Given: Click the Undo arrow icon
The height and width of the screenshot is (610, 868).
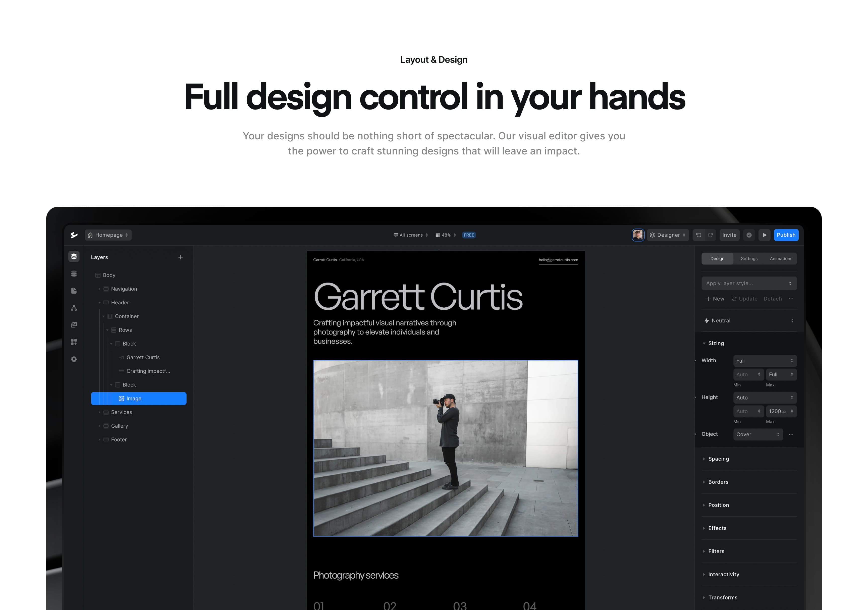Looking at the screenshot, I should pos(699,235).
